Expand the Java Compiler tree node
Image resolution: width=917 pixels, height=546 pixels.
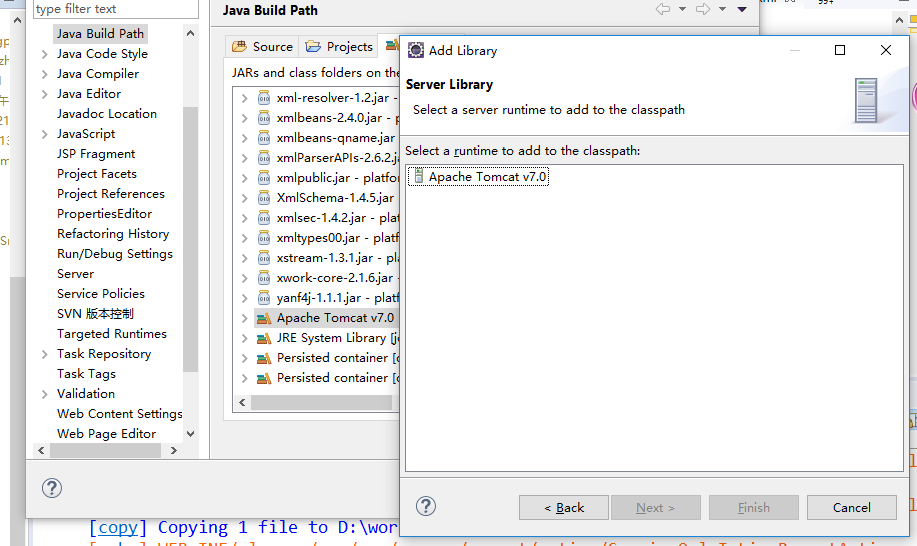[x=44, y=74]
